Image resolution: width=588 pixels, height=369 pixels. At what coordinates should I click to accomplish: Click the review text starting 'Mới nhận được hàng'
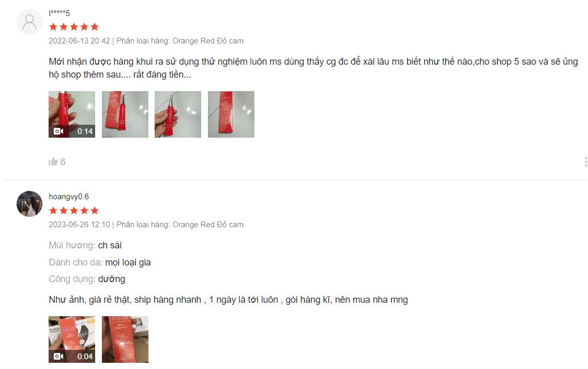click(313, 68)
